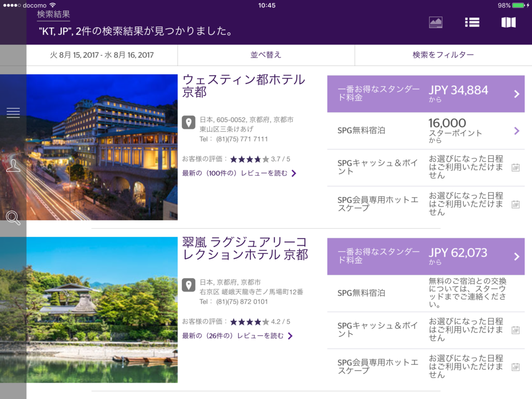Tap Westin address 東山区三条けあげ
This screenshot has width=532, height=399.
point(227,129)
